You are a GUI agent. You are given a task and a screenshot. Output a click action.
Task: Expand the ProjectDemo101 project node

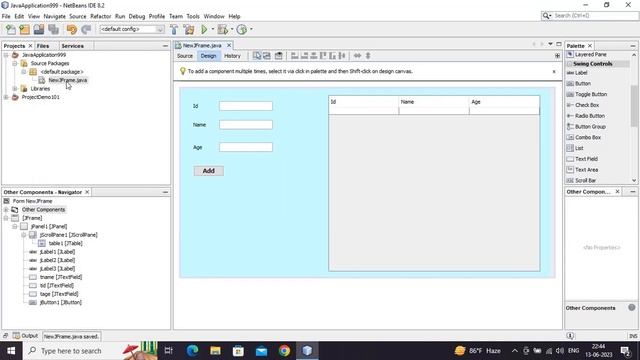click(x=6, y=97)
